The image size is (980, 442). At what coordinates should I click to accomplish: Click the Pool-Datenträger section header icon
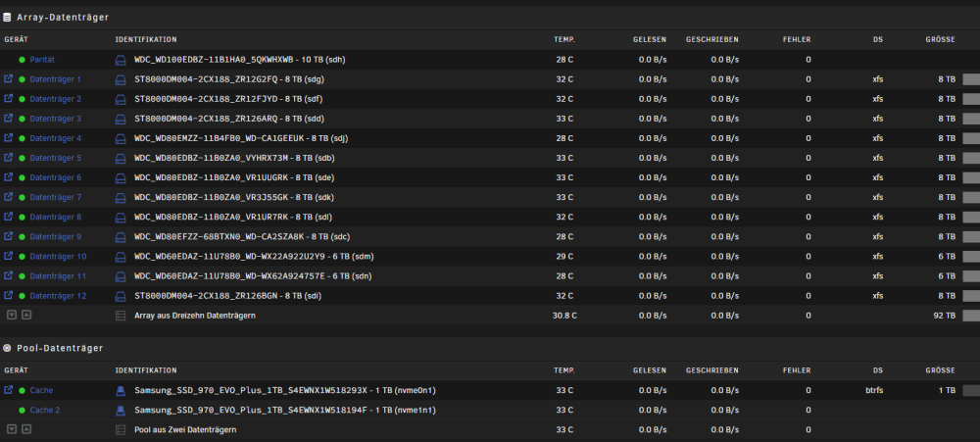point(7,348)
